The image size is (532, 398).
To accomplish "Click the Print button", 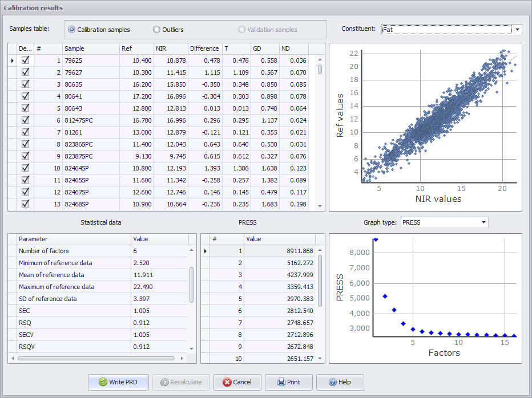I will [x=288, y=382].
